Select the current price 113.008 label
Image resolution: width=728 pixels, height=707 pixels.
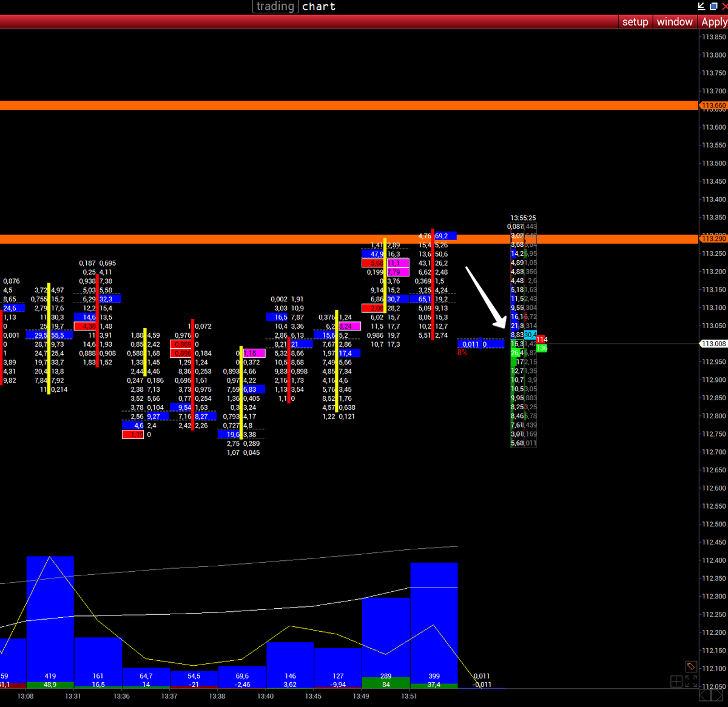(x=715, y=343)
